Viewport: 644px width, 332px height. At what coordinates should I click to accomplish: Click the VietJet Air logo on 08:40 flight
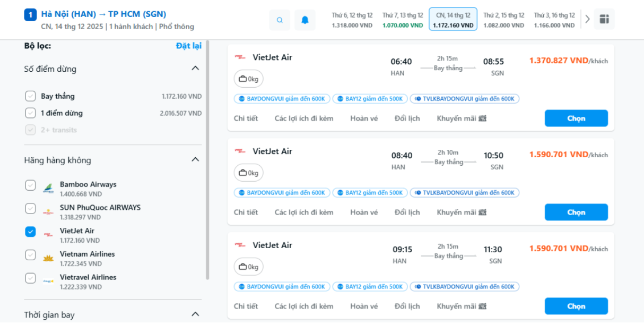coord(240,151)
